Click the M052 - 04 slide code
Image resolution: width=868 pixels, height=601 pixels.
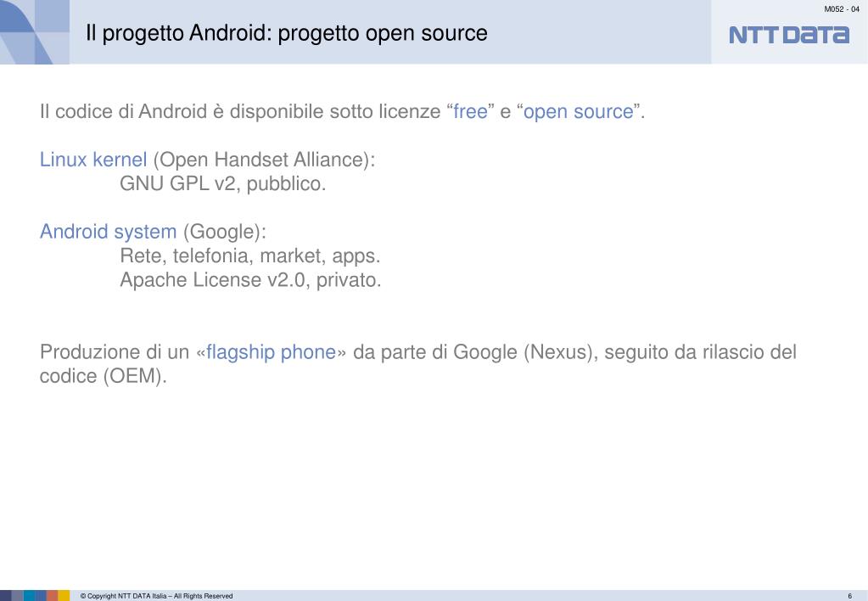pos(842,8)
